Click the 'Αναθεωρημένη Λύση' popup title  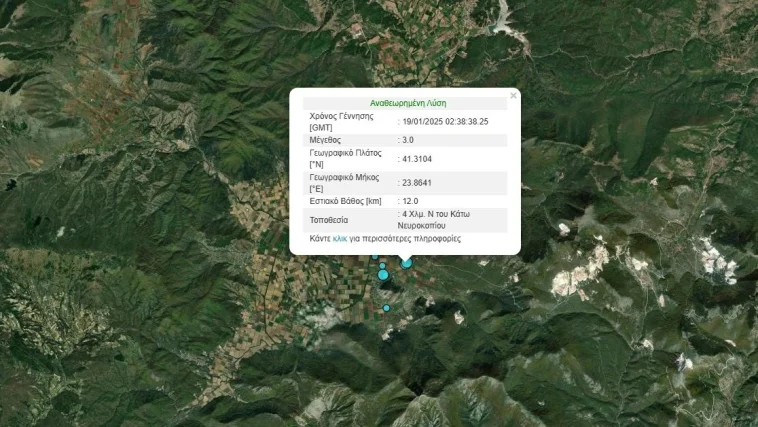(x=407, y=103)
